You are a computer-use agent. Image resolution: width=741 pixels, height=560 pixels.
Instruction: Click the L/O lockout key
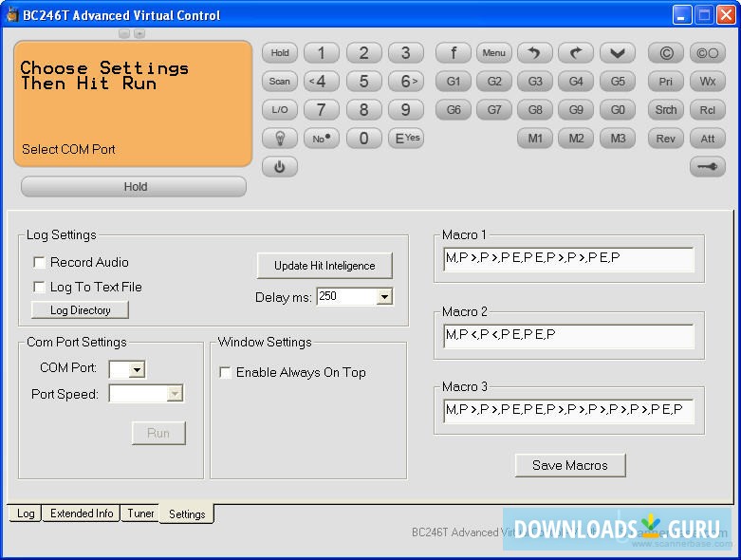coord(280,110)
